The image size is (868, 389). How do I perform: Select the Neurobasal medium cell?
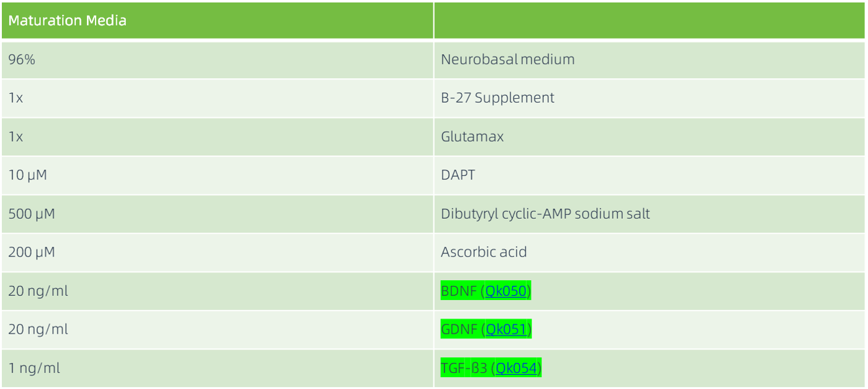coord(508,60)
